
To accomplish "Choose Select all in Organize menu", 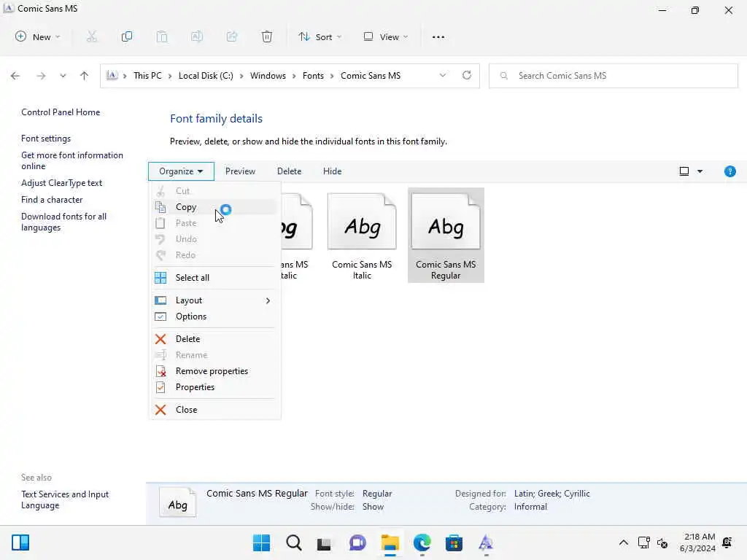I will tap(214, 278).
